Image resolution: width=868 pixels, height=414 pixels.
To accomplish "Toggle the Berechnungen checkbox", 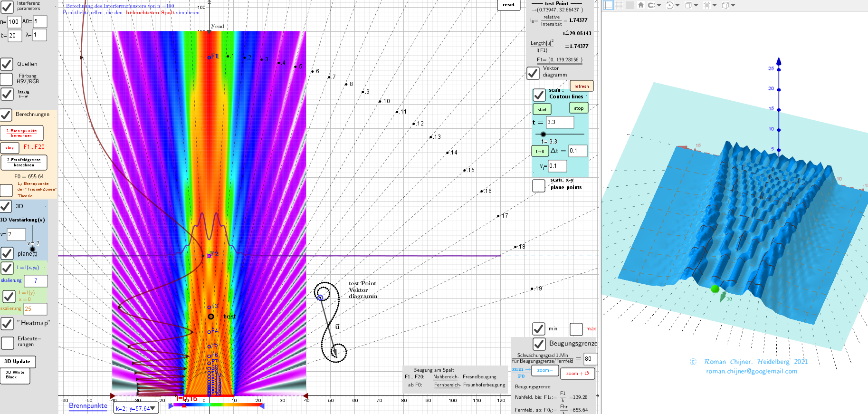I will 6,115.
